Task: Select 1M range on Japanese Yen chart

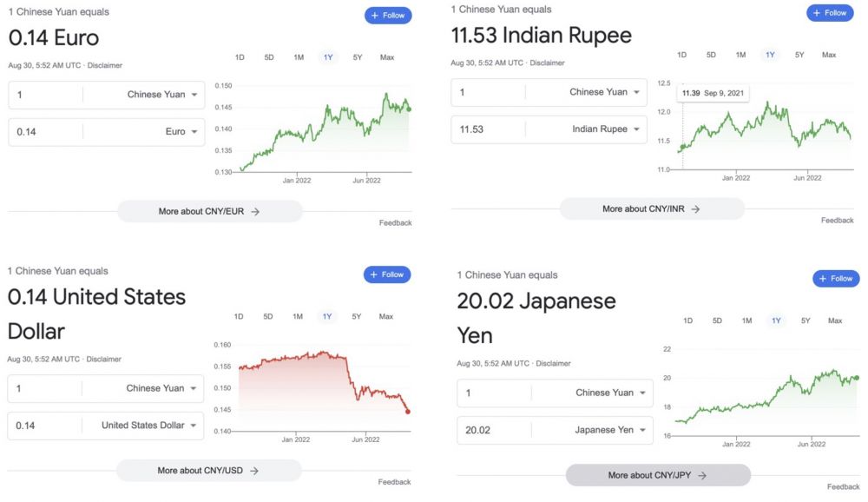Action: point(746,320)
